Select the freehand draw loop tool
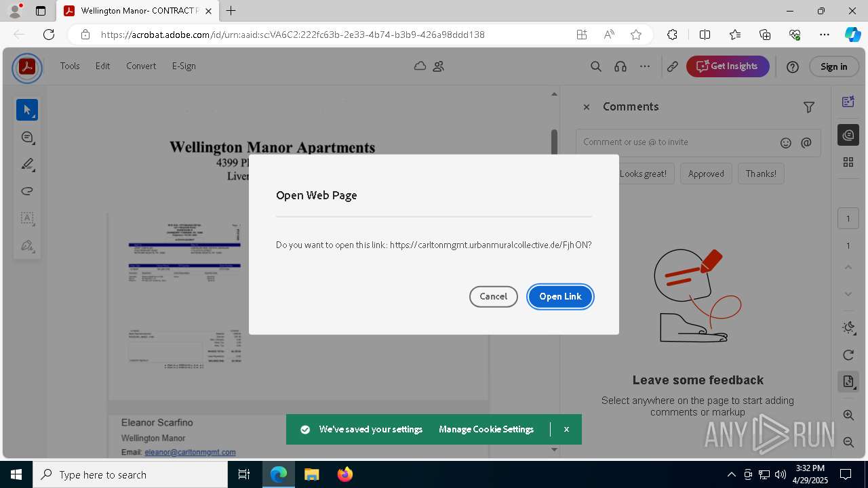The width and height of the screenshot is (868, 488). click(27, 191)
